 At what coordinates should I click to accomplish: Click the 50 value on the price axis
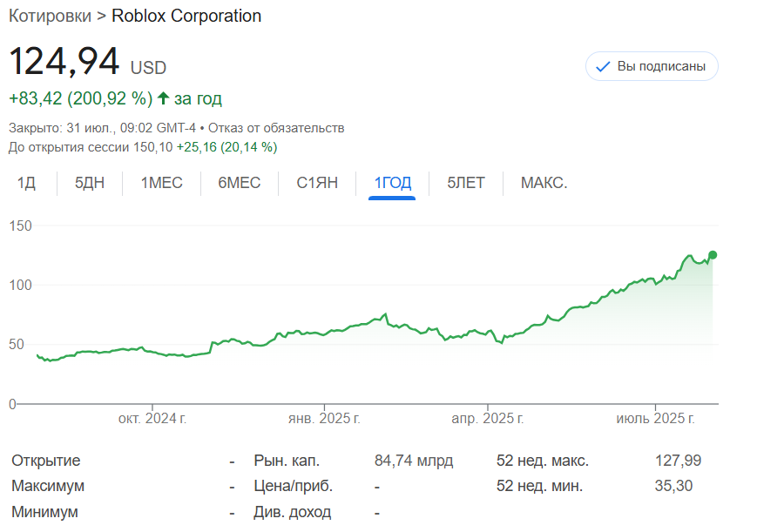[16, 345]
